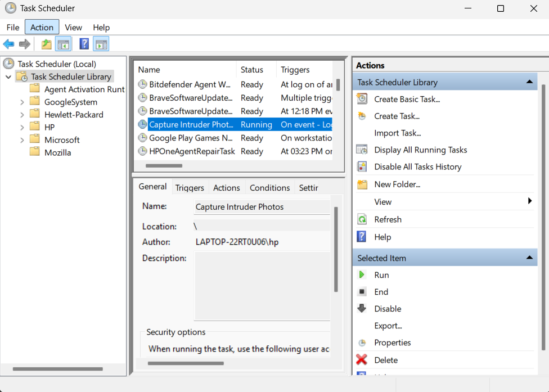Expand the GoogleSystem folder
Image resolution: width=549 pixels, height=392 pixels.
point(22,102)
